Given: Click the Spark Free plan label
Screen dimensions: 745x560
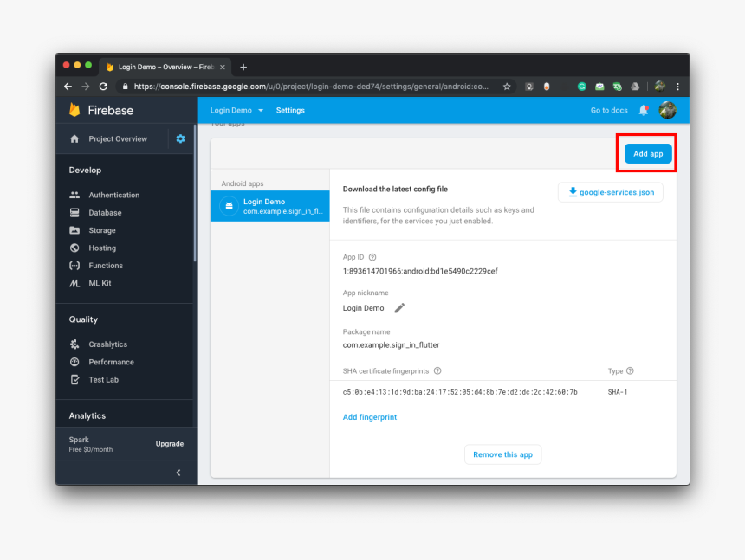Looking at the screenshot, I should 91,444.
